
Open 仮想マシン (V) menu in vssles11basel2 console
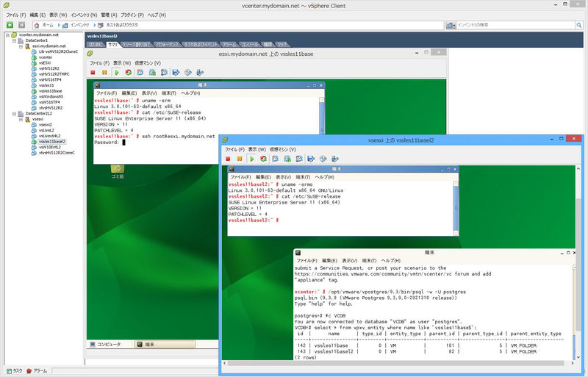coord(282,149)
